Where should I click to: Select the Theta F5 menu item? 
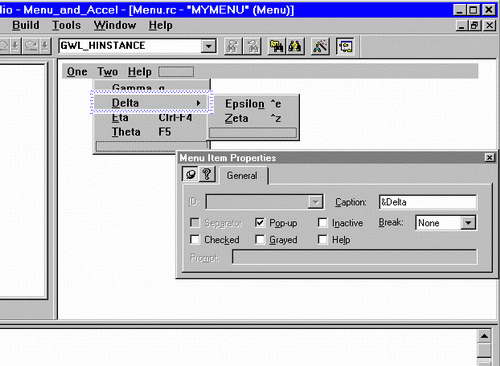(152, 132)
